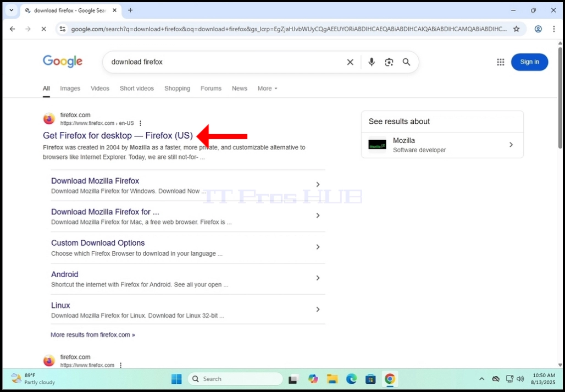
Task: Clear the search query with X icon
Action: 350,62
